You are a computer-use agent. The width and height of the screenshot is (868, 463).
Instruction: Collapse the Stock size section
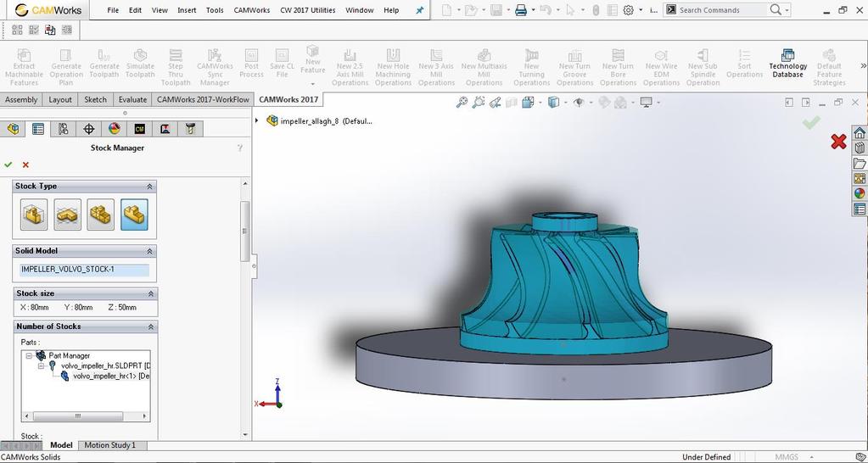(x=150, y=293)
